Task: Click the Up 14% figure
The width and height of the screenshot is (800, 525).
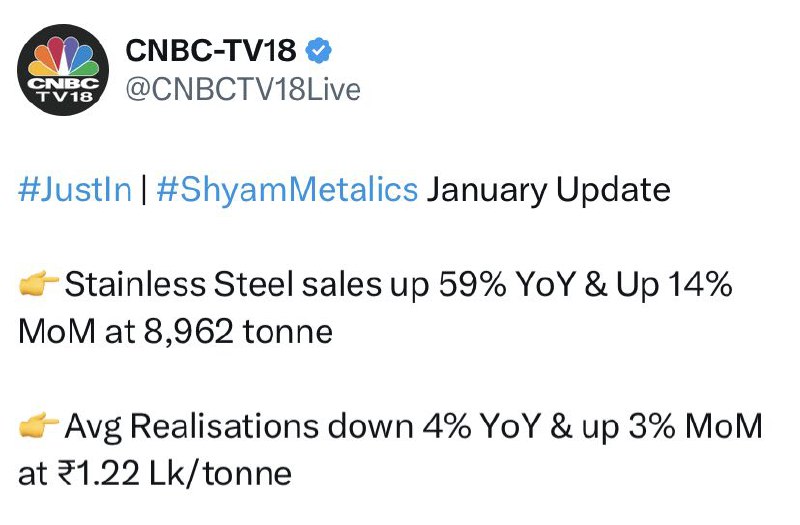Action: tap(674, 284)
